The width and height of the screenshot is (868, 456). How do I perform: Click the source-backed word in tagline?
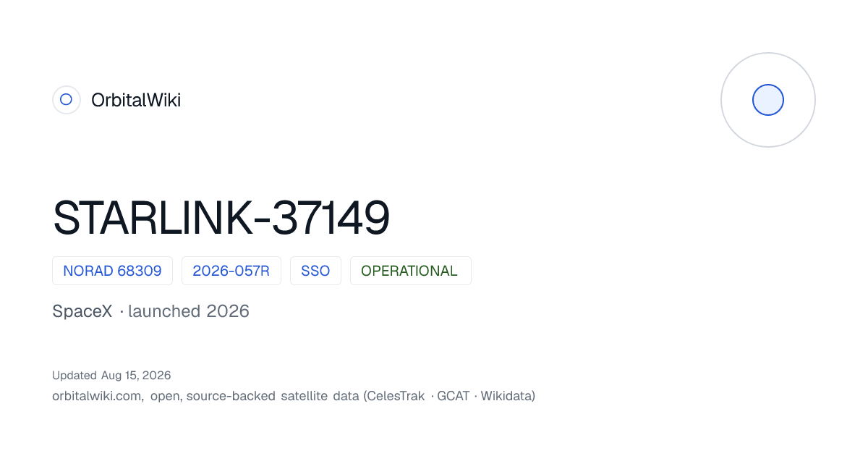coord(231,396)
